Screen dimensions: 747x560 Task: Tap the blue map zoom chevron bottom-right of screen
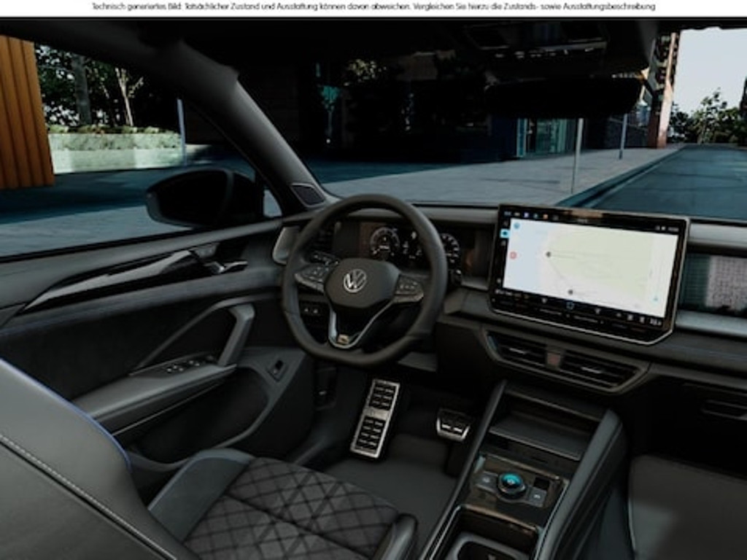[x=656, y=299]
